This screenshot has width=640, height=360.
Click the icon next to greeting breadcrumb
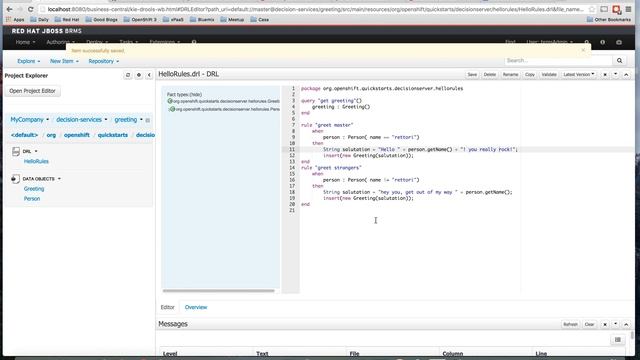[148, 120]
